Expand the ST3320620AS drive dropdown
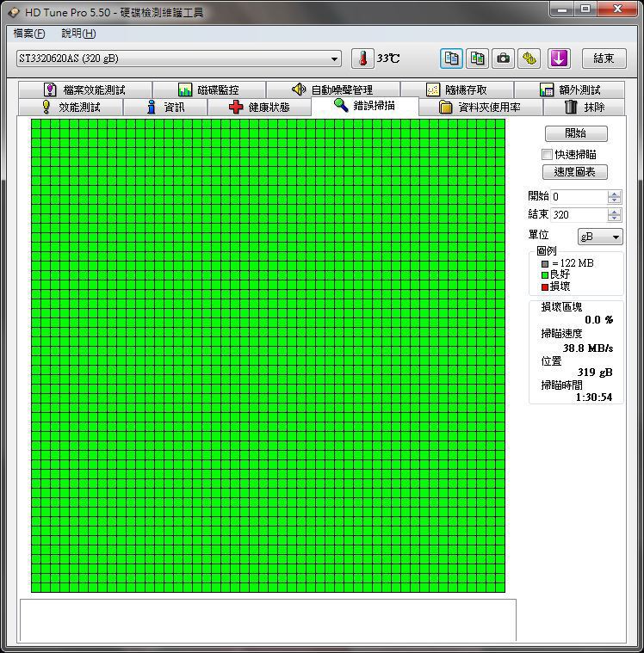Screen dimensions: 644x653 pos(334,59)
